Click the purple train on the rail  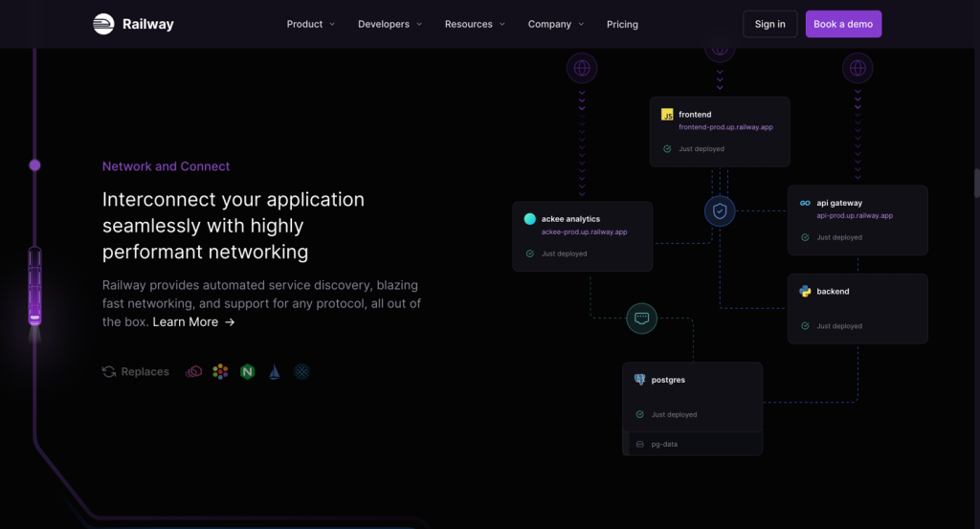coord(35,287)
